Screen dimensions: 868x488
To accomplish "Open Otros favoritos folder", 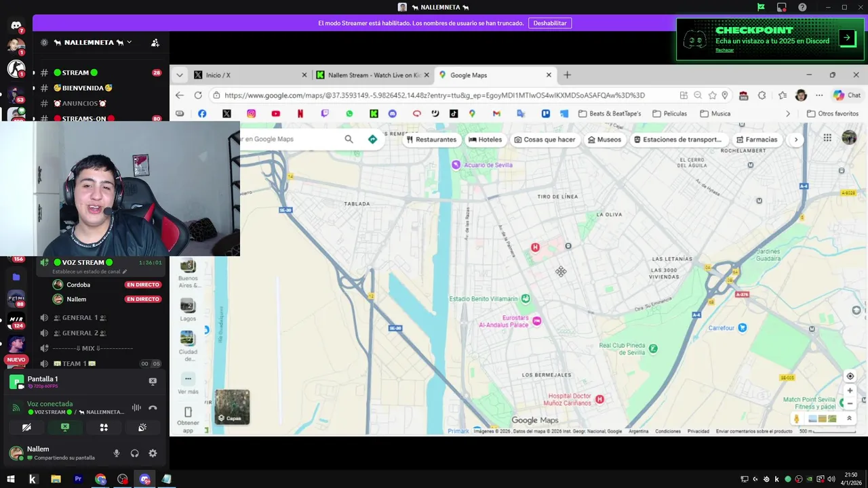I will click(x=833, y=114).
